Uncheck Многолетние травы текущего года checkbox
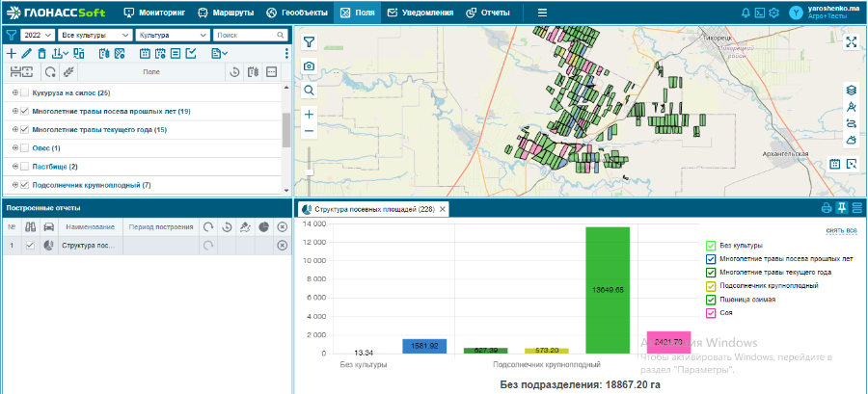The height and width of the screenshot is (394, 868). click(24, 129)
